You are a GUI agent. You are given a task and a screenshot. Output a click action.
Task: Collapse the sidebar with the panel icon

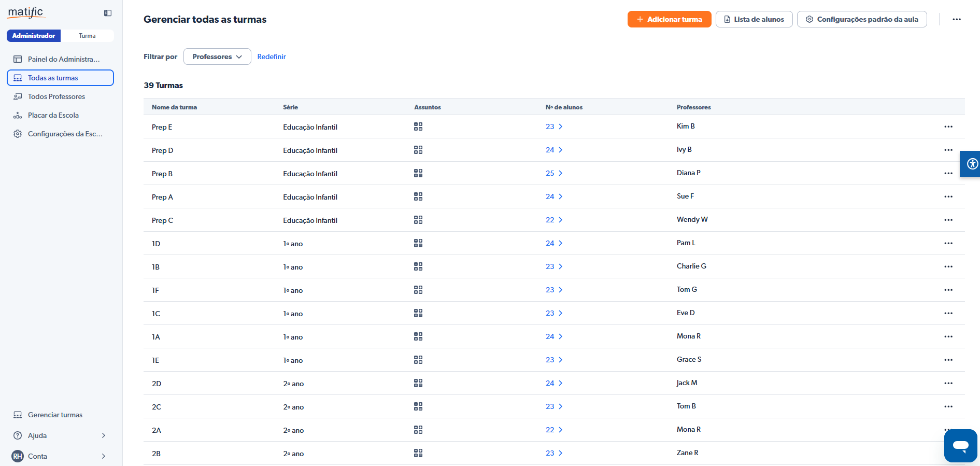tap(108, 13)
